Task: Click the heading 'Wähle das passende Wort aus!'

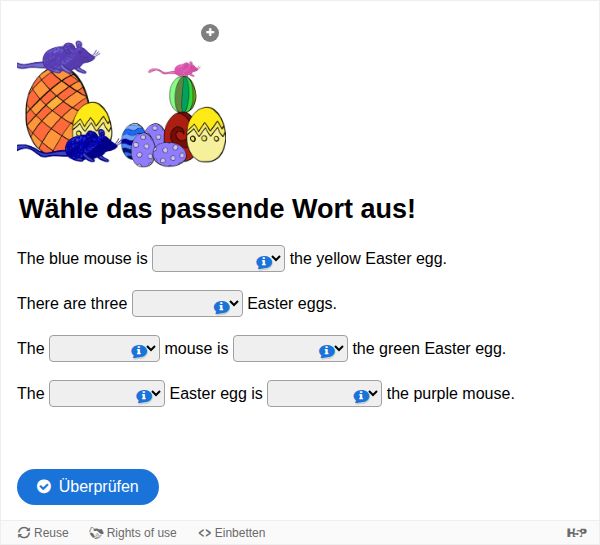Action: (x=217, y=209)
